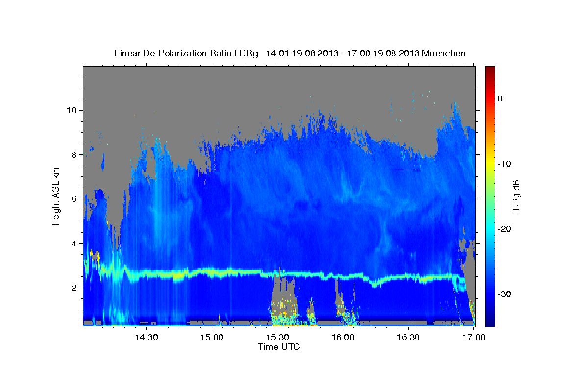Click the colorbar value label -30

click(504, 294)
